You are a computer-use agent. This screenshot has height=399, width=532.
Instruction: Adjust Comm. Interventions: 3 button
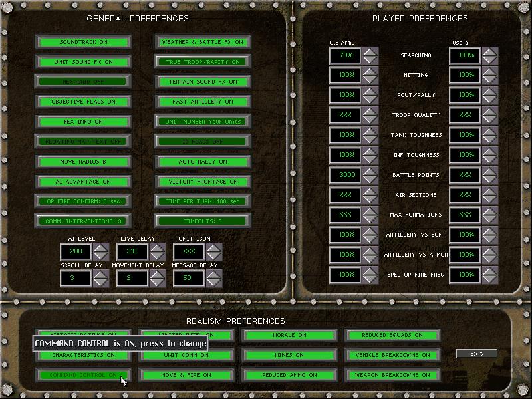coord(83,221)
